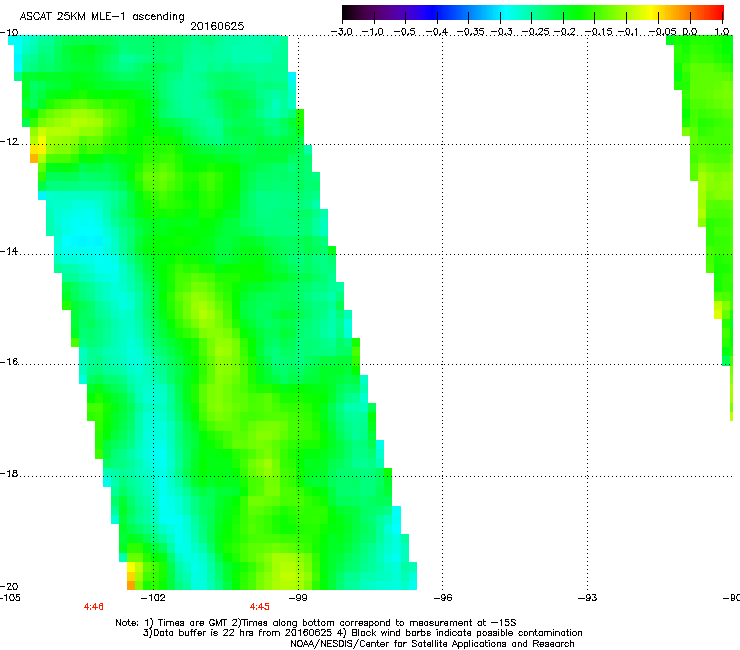Viewport: 740px width, 650px height.
Task: Click the title 'ASCAT 25KM MLE-1 ascending'
Action: pos(102,16)
